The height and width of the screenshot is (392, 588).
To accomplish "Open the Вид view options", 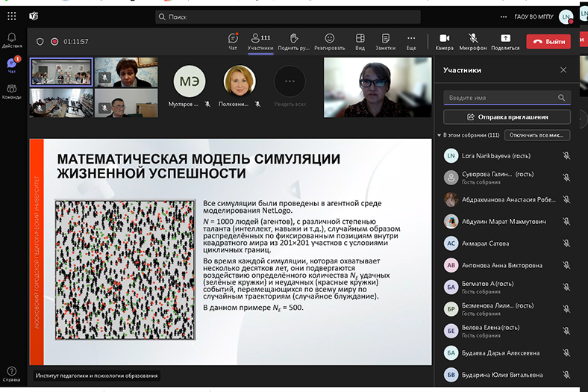I will pyautogui.click(x=360, y=41).
